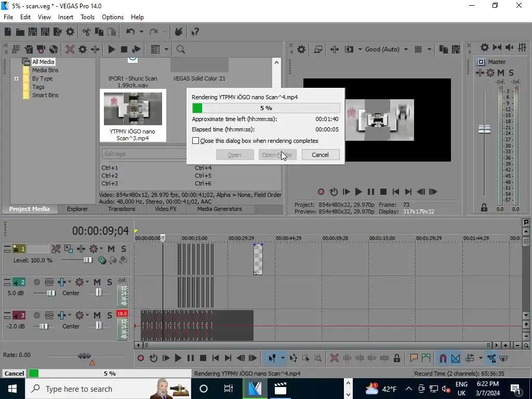The width and height of the screenshot is (532, 399).
Task: Click Cancel in the render dialog
Action: [320, 155]
